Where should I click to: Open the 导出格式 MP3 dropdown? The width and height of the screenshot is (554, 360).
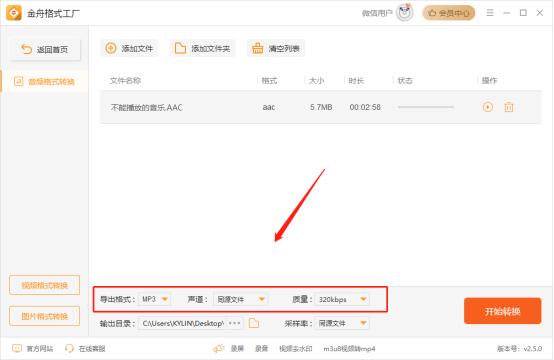[154, 299]
